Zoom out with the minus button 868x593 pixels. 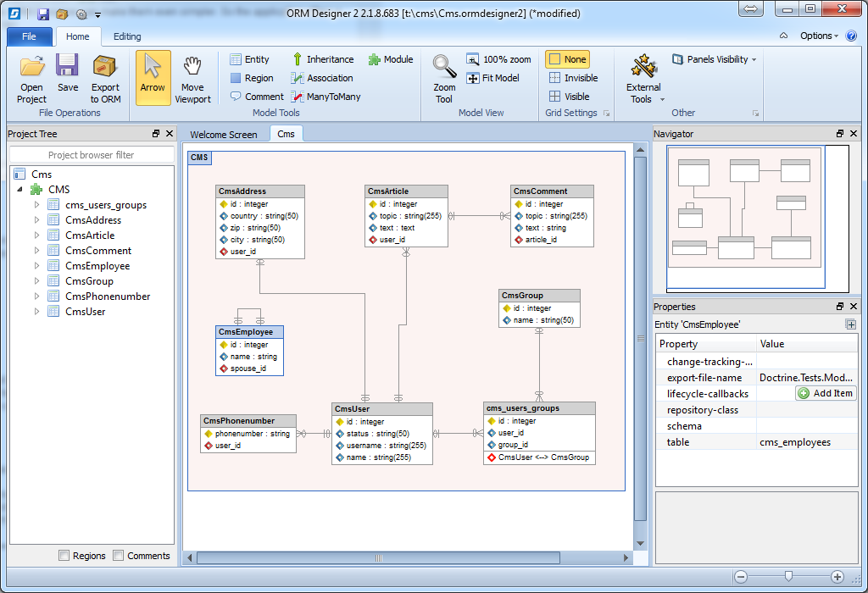pos(741,577)
